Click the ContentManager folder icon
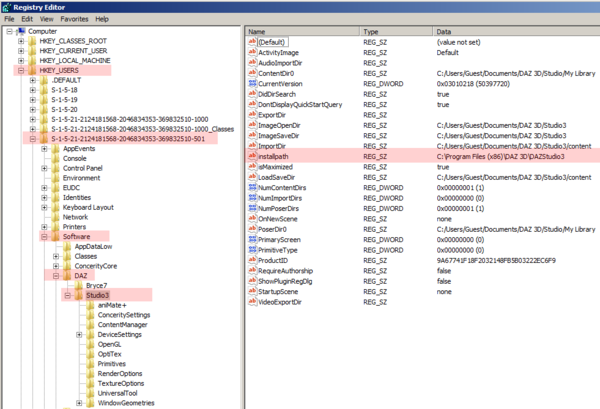This screenshot has width=600, height=409. 90,325
